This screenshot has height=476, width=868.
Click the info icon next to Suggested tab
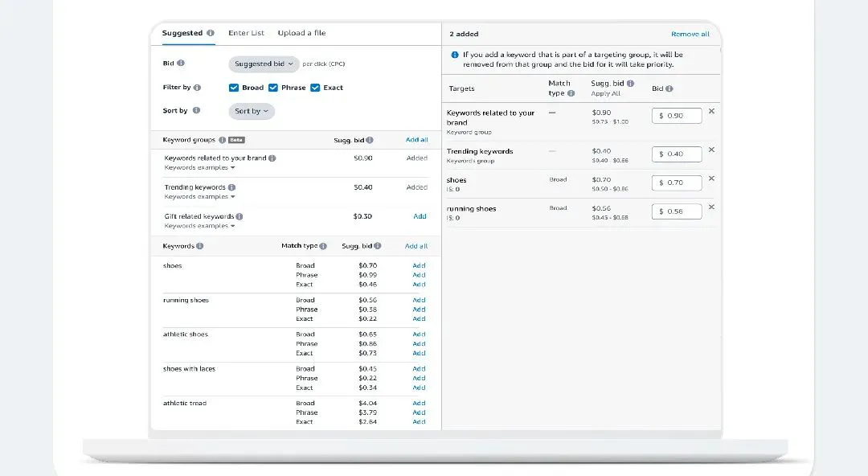click(211, 33)
